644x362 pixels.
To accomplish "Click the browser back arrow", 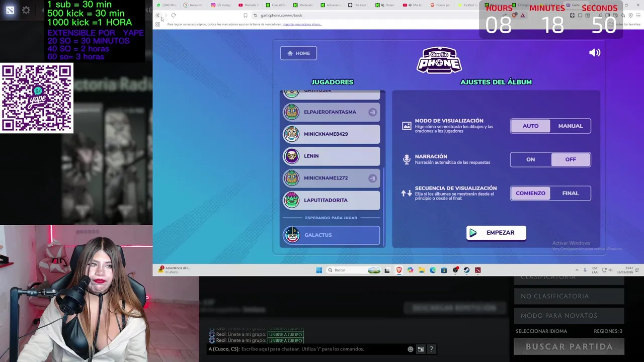I will click(x=158, y=16).
